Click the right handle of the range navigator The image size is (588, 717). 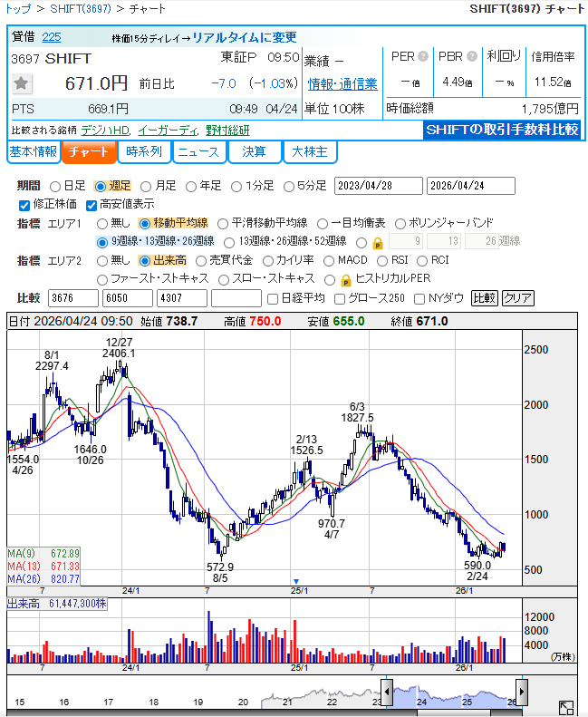[522, 692]
